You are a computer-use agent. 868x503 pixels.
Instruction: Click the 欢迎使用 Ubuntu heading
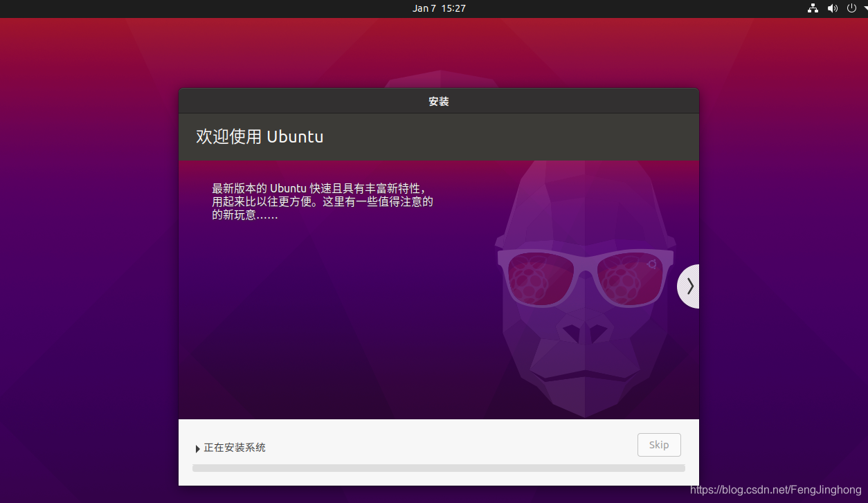[261, 136]
